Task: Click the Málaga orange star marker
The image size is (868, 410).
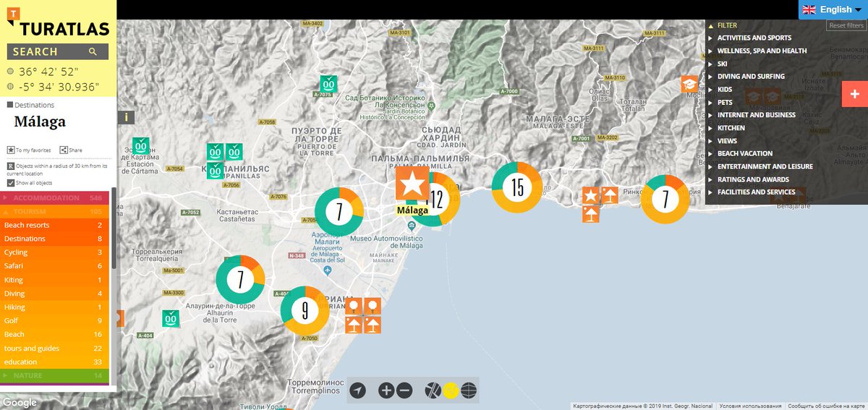Action: [412, 184]
